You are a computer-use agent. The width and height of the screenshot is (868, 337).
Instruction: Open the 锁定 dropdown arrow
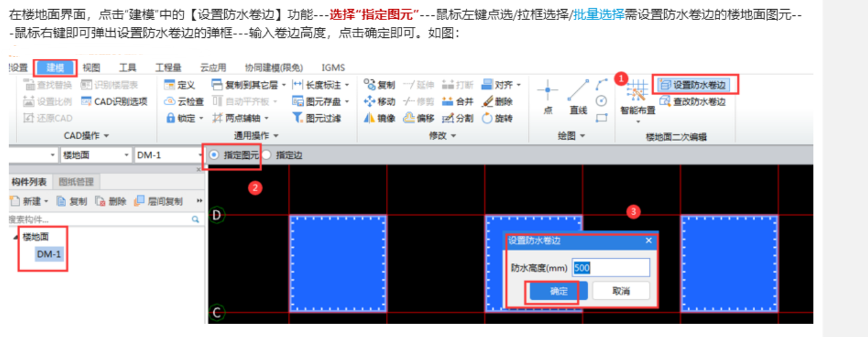click(201, 118)
